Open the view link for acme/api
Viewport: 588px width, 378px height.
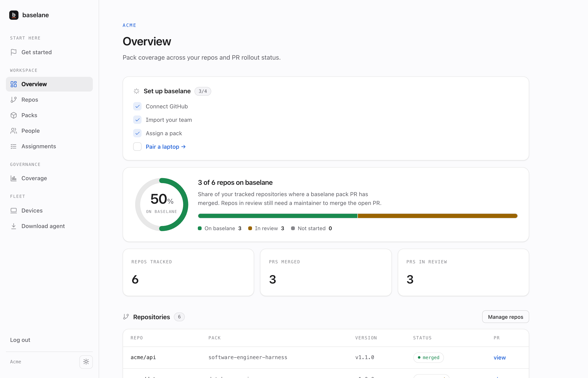click(500, 357)
